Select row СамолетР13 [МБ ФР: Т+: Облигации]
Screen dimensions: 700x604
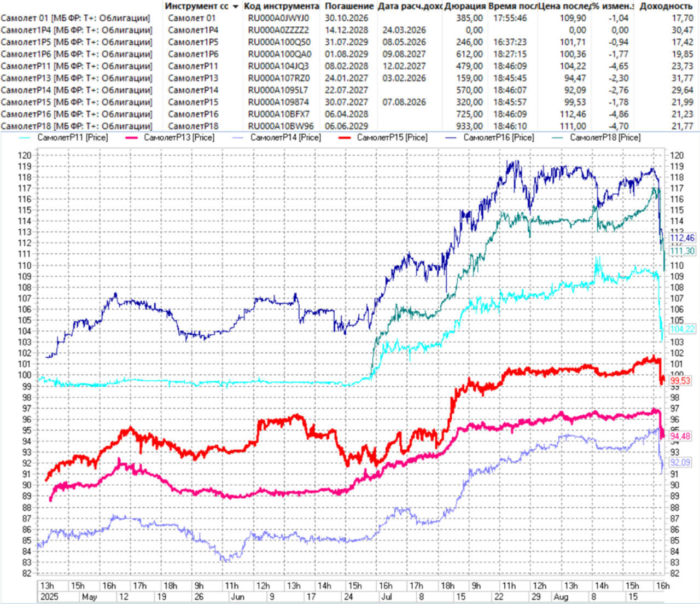coord(77,78)
